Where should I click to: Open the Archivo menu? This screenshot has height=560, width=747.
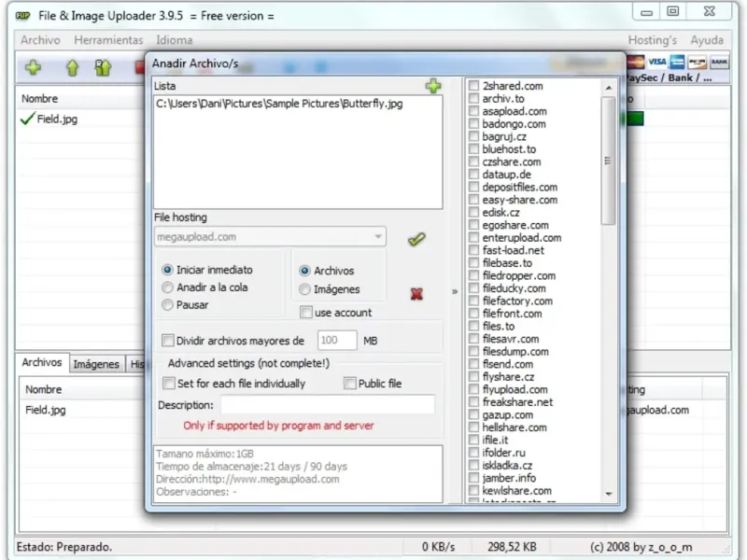coord(40,40)
